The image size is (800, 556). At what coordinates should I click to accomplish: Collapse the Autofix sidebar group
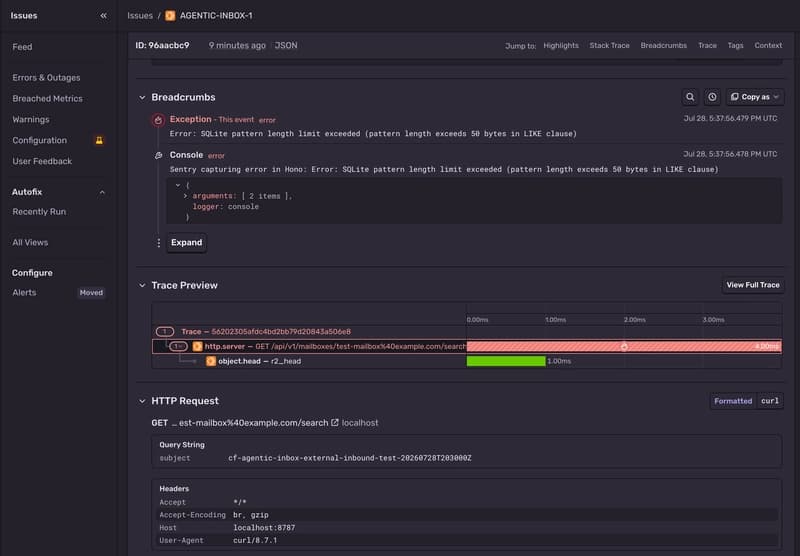[x=102, y=192]
